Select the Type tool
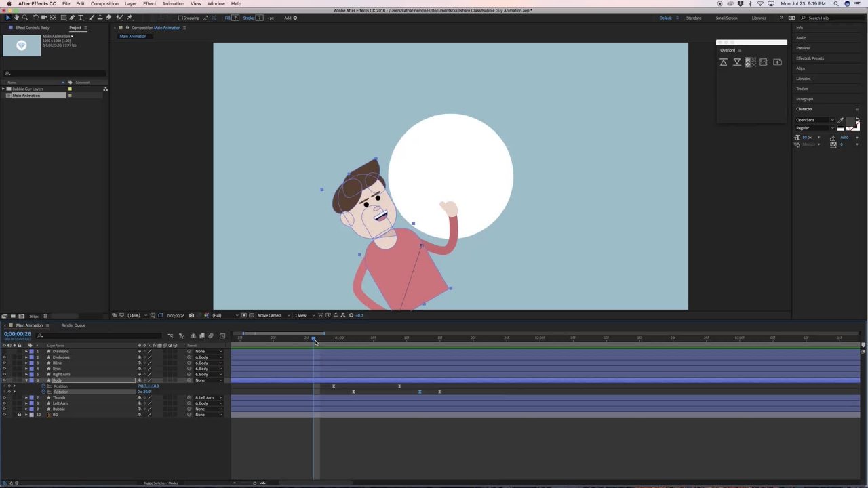 pyautogui.click(x=81, y=18)
